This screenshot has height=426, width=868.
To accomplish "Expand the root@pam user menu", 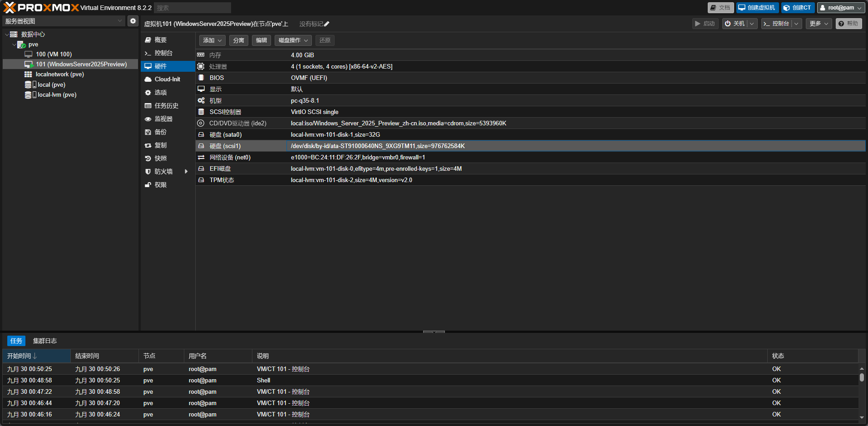I will click(841, 8).
